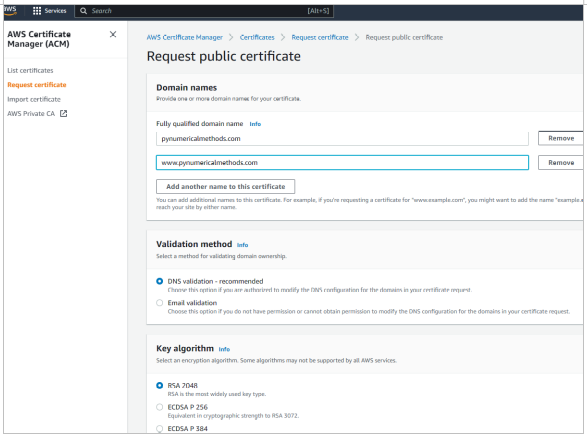Open List certificates in sidebar

point(30,70)
